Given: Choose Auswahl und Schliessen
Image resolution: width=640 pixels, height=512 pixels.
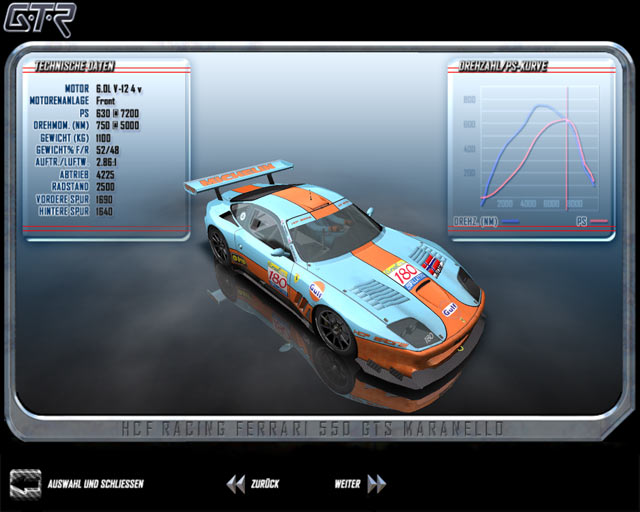Looking at the screenshot, I should tap(96, 484).
